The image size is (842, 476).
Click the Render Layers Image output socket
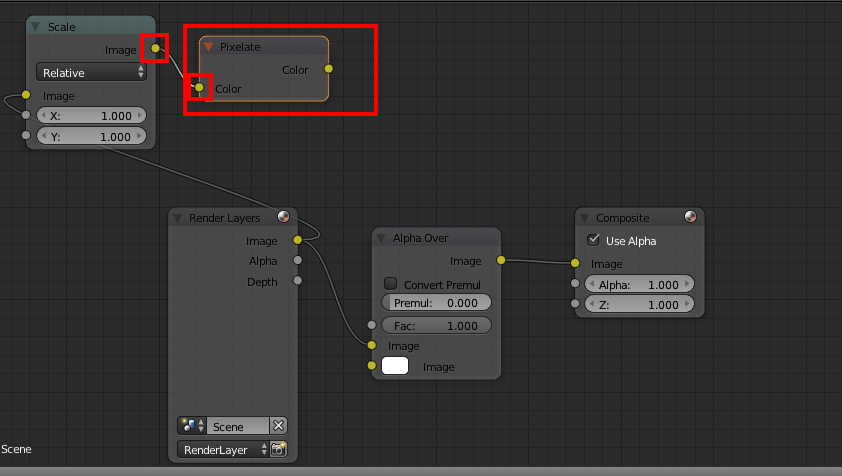[x=297, y=240]
